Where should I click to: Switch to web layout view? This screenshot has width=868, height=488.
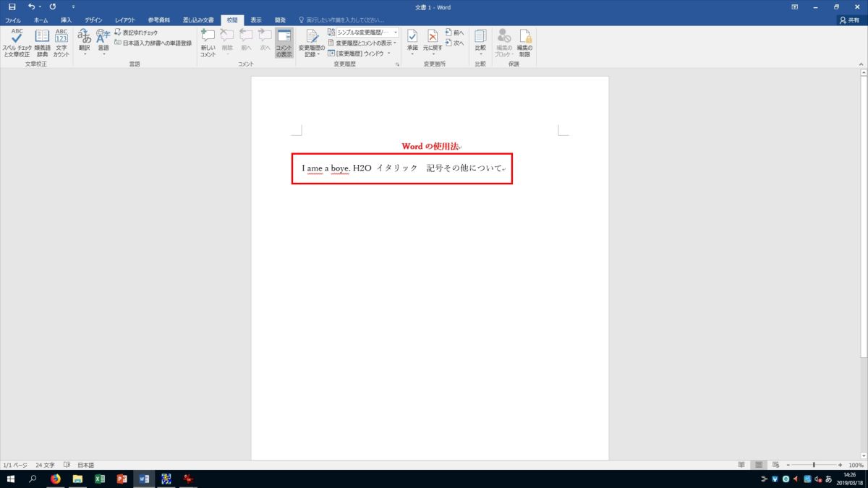point(775,465)
